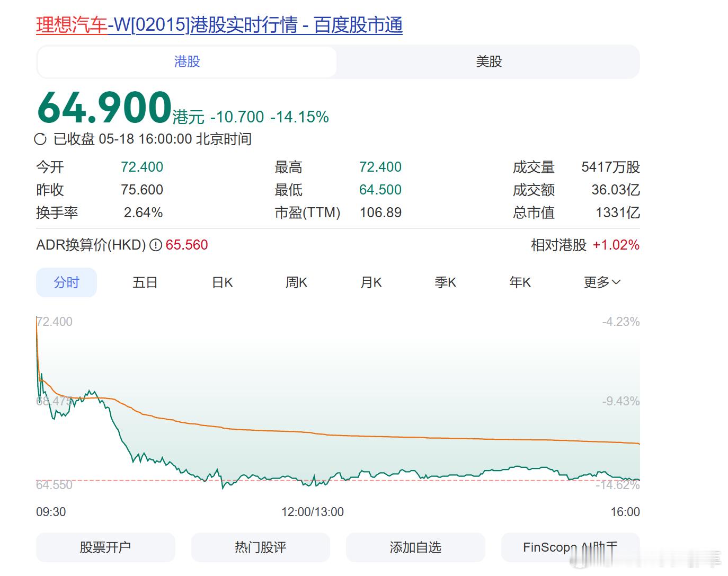
Task: Click the current price 64.900
Action: pyautogui.click(x=104, y=108)
